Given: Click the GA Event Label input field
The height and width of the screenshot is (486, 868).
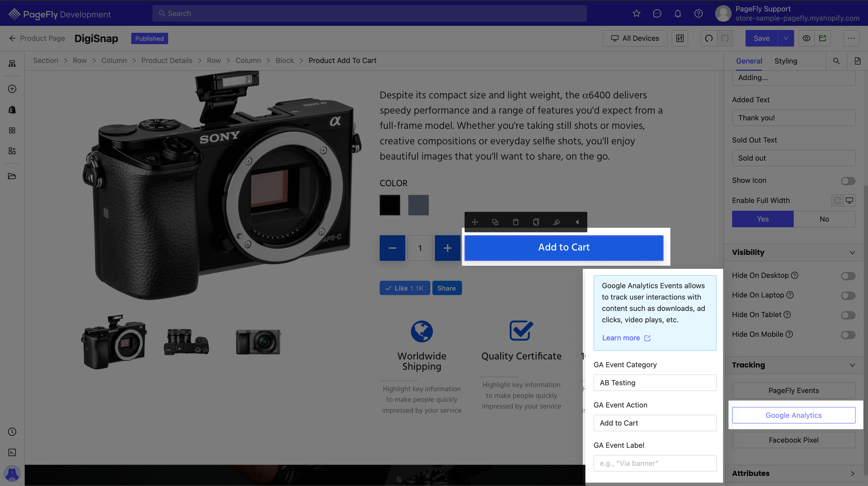Looking at the screenshot, I should point(655,463).
